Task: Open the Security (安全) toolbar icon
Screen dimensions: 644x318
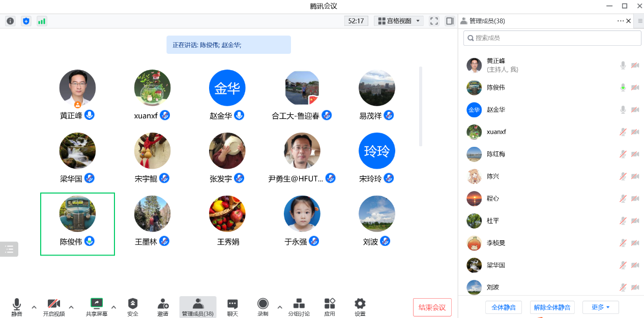Action: tap(133, 307)
